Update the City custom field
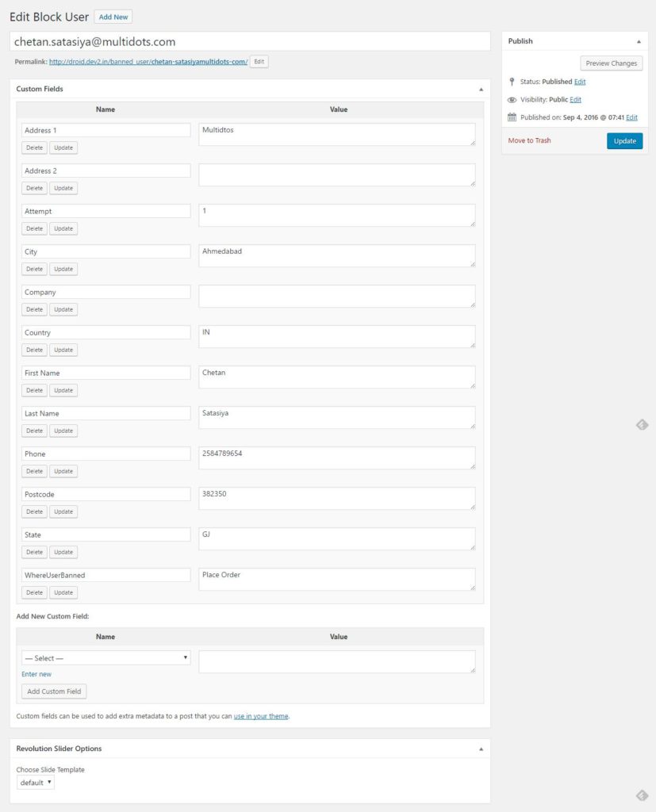This screenshot has height=812, width=656. tap(63, 269)
